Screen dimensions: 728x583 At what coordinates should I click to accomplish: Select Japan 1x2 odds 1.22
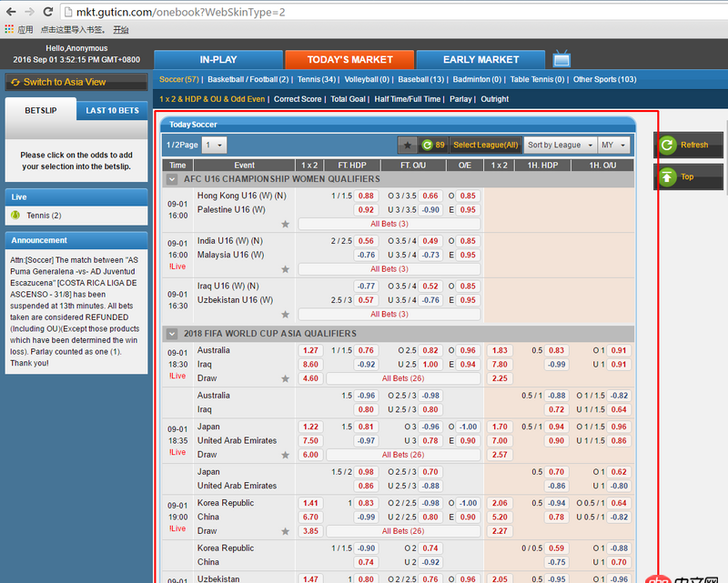coord(310,427)
